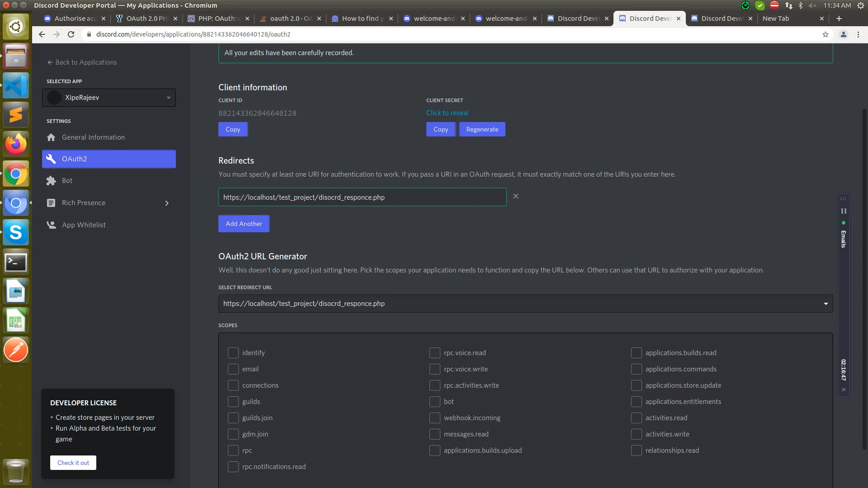This screenshot has width=868, height=488.
Task: Focus the redirect URI text field
Action: coord(362,197)
